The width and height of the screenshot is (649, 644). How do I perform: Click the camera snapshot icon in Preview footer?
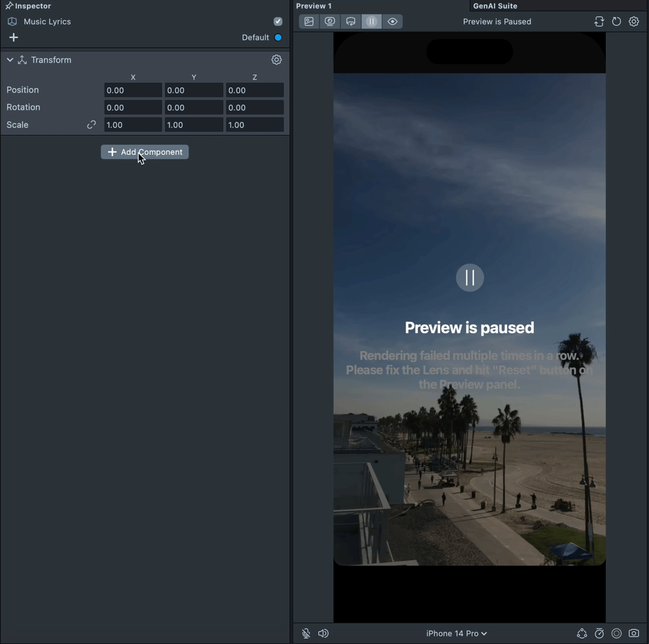coord(633,633)
